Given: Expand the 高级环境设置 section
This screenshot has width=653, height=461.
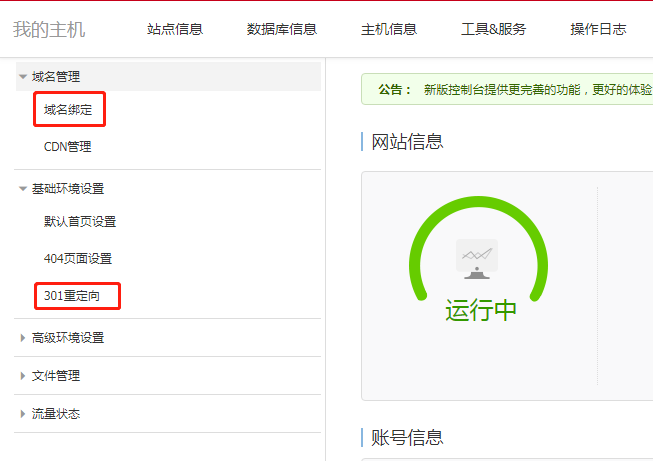Looking at the screenshot, I should [67, 338].
